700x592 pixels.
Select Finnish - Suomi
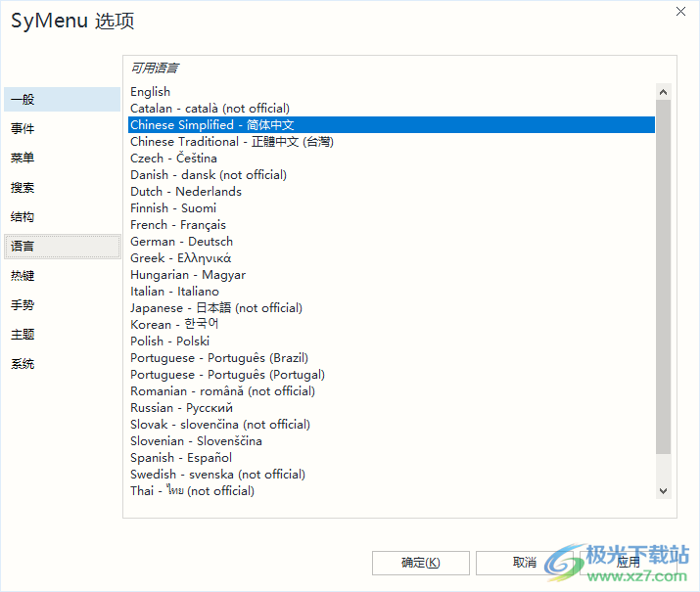click(x=392, y=208)
